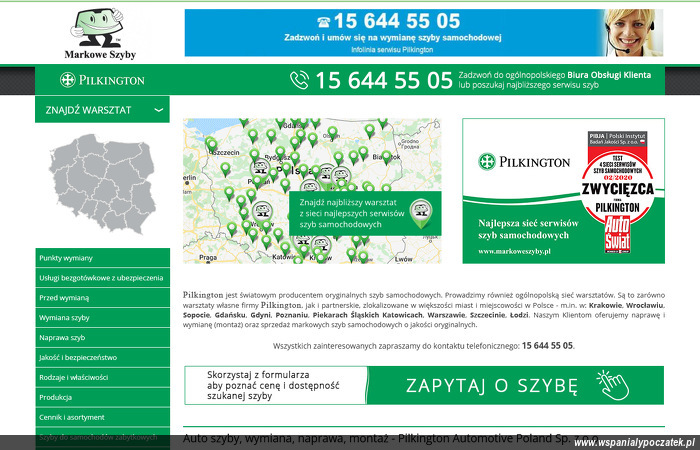Click the ZAPYTAJ O SZYBĘ button
This screenshot has width=700, height=450.
click(515, 386)
